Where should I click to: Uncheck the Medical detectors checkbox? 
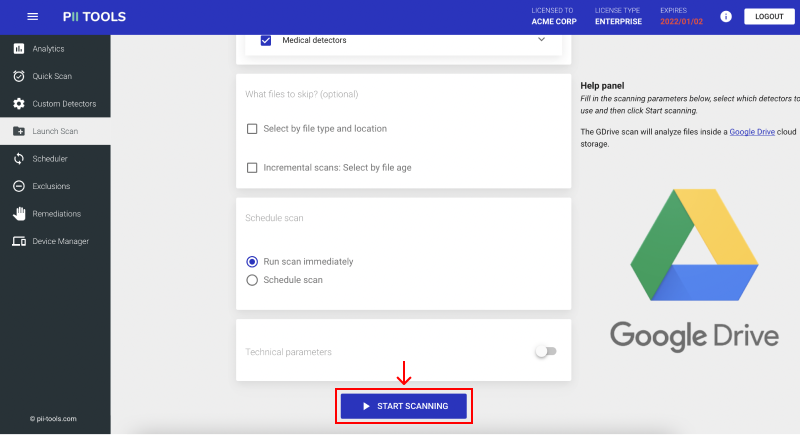tap(266, 40)
